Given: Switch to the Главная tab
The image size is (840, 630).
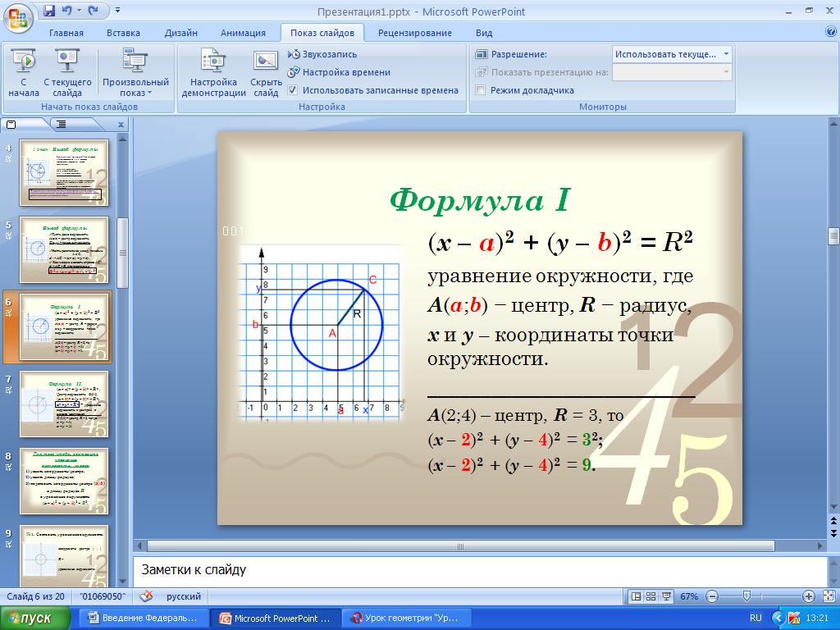Looking at the screenshot, I should (x=66, y=33).
